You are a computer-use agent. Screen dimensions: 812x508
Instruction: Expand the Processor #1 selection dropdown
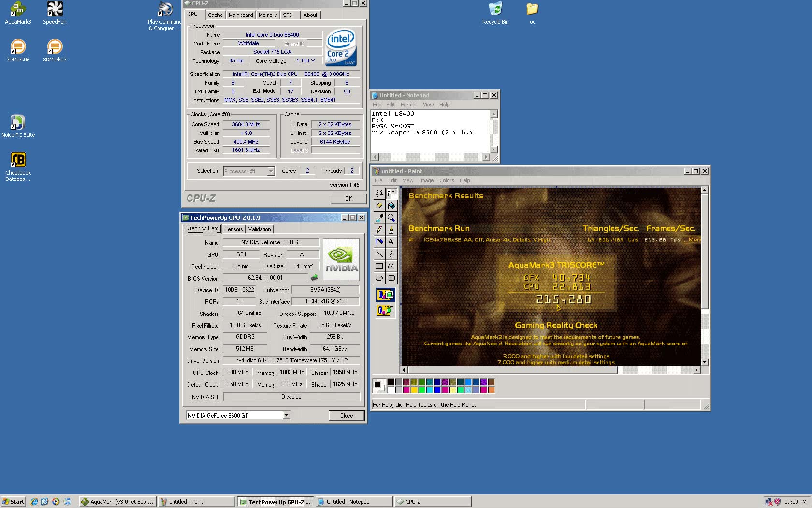coord(271,171)
